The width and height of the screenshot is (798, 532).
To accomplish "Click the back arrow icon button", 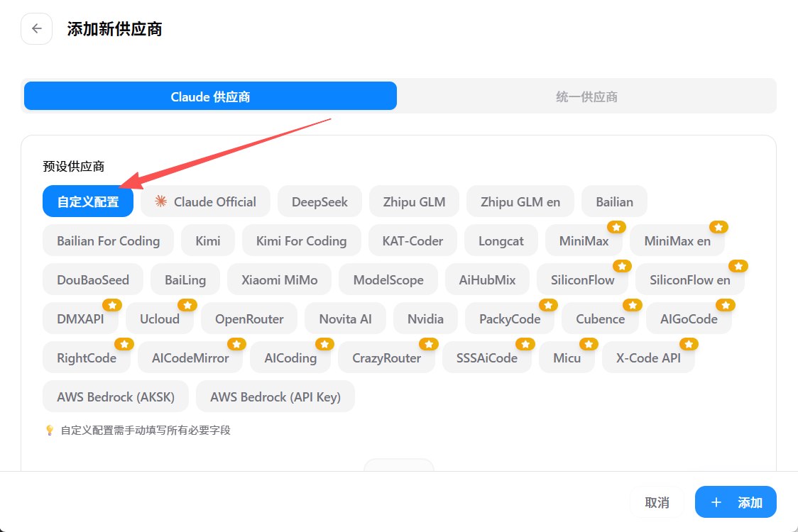I will [x=37, y=29].
